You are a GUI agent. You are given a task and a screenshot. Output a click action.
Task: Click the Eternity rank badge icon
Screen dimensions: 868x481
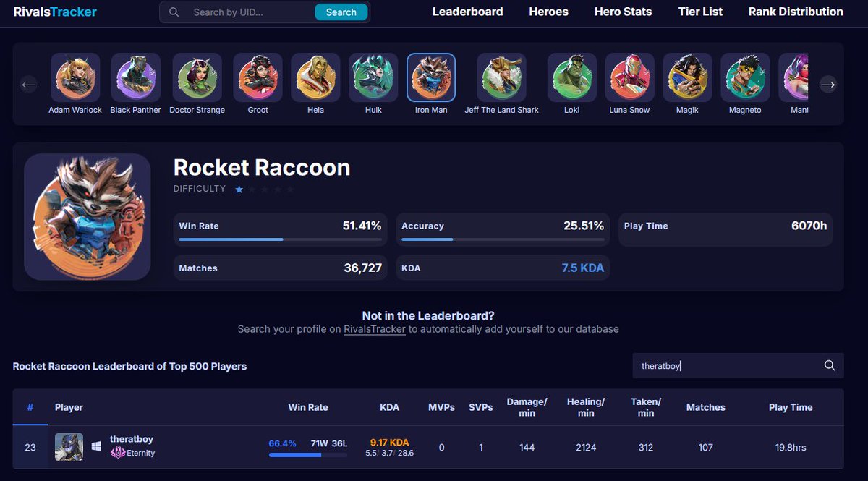[x=118, y=453]
